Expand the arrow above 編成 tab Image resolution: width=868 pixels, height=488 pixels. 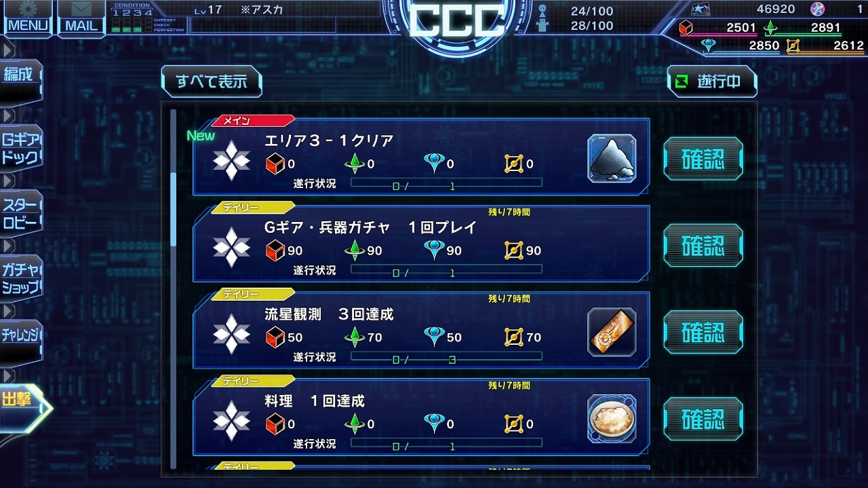(x=9, y=50)
